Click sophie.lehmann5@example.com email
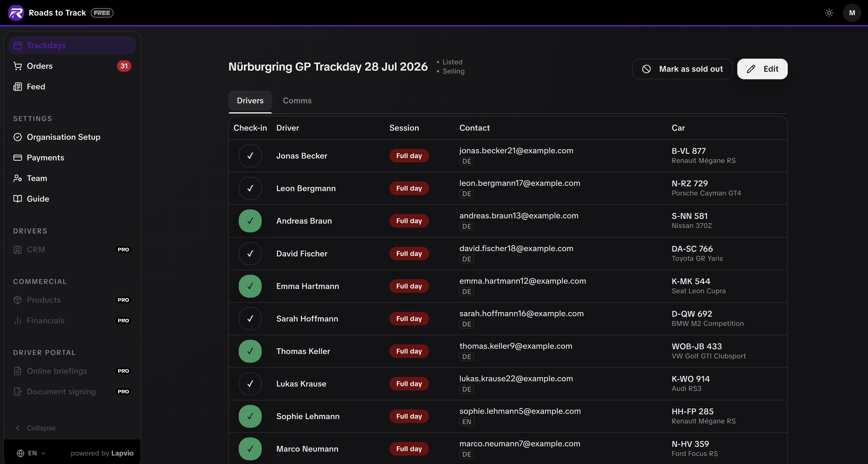 point(520,411)
